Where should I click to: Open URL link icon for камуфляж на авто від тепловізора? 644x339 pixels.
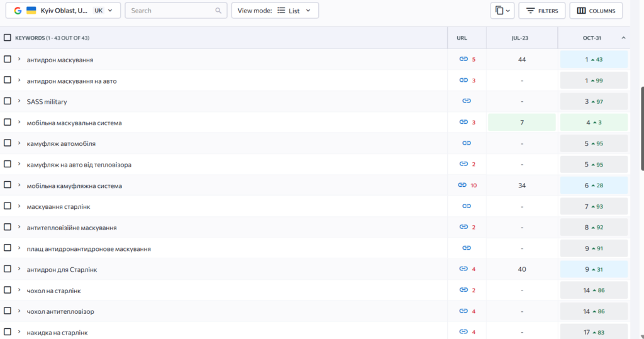point(464,164)
